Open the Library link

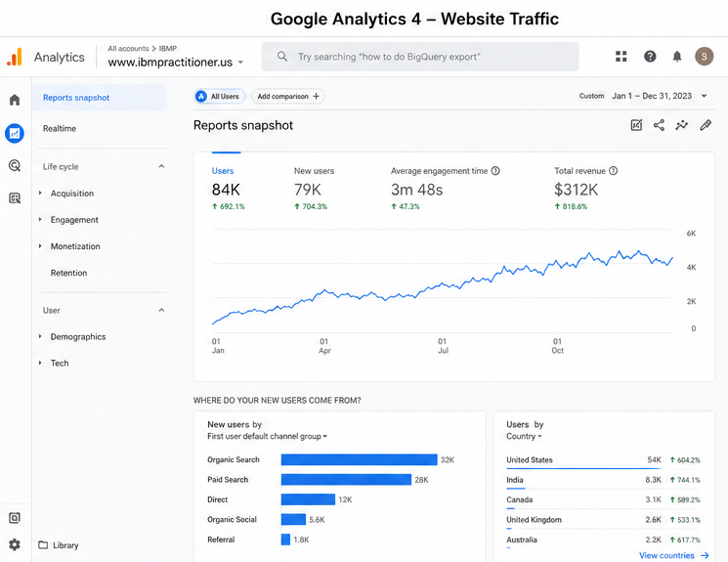(x=59, y=544)
